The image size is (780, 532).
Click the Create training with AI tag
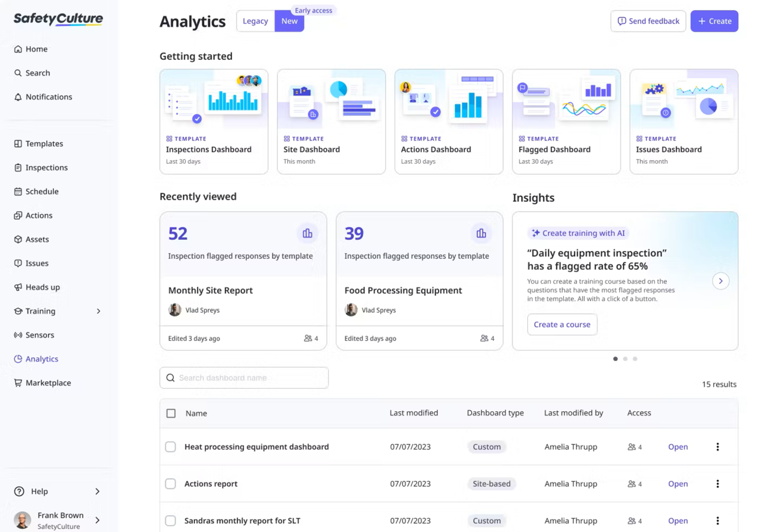[578, 233]
